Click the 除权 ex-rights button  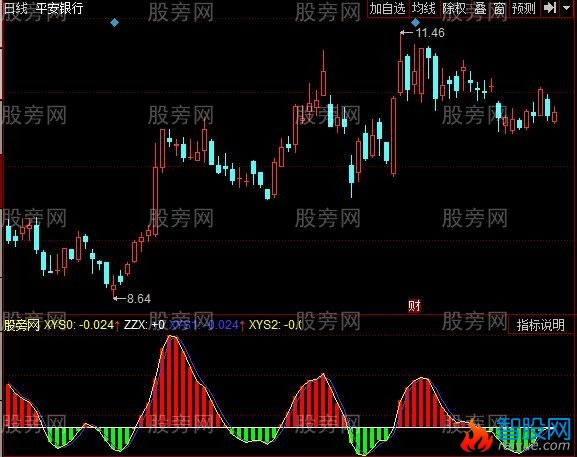point(454,8)
